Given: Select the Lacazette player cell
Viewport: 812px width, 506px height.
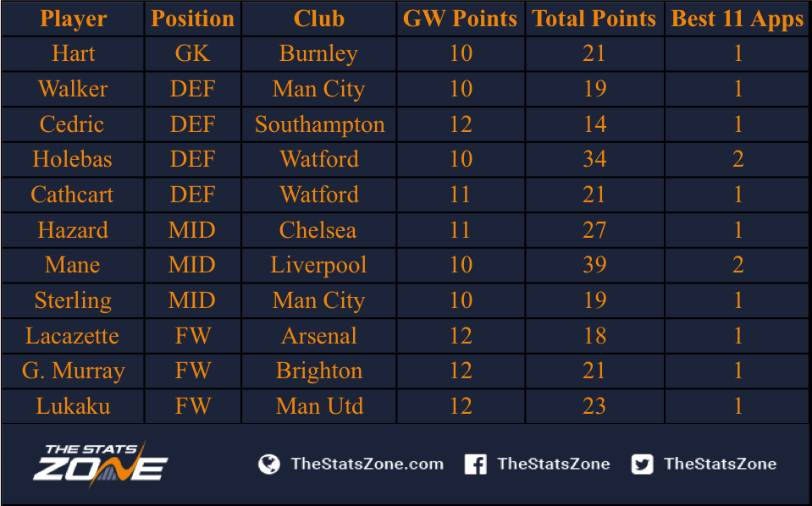Looking at the screenshot, I should click(73, 336).
